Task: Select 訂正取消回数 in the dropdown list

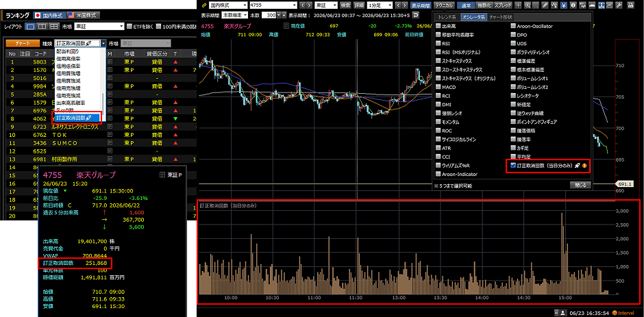Action: click(x=77, y=118)
